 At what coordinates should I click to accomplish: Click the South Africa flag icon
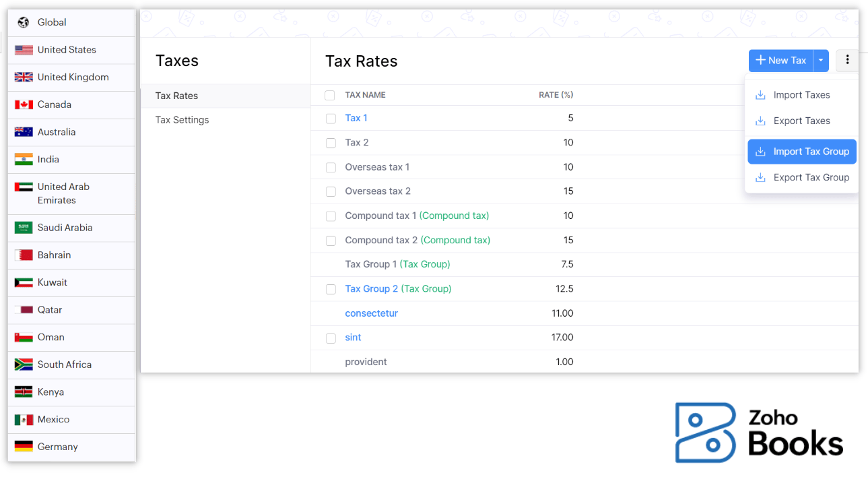pos(24,364)
